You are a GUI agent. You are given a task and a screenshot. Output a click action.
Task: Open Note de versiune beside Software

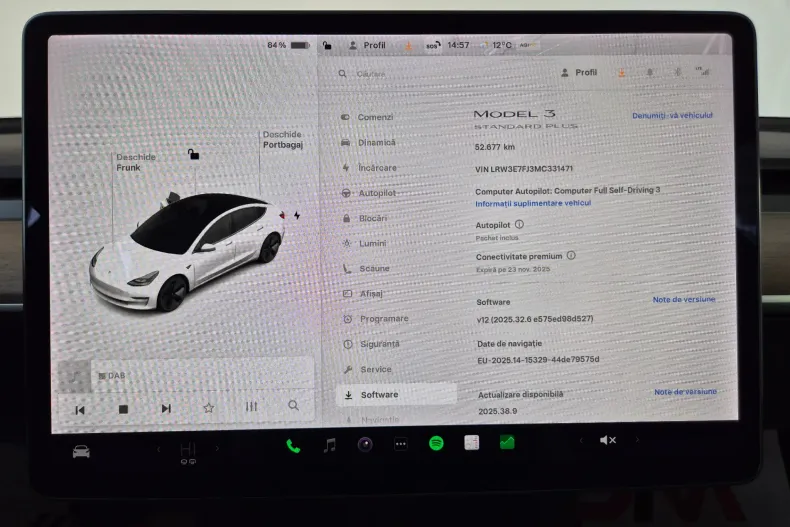click(x=684, y=299)
